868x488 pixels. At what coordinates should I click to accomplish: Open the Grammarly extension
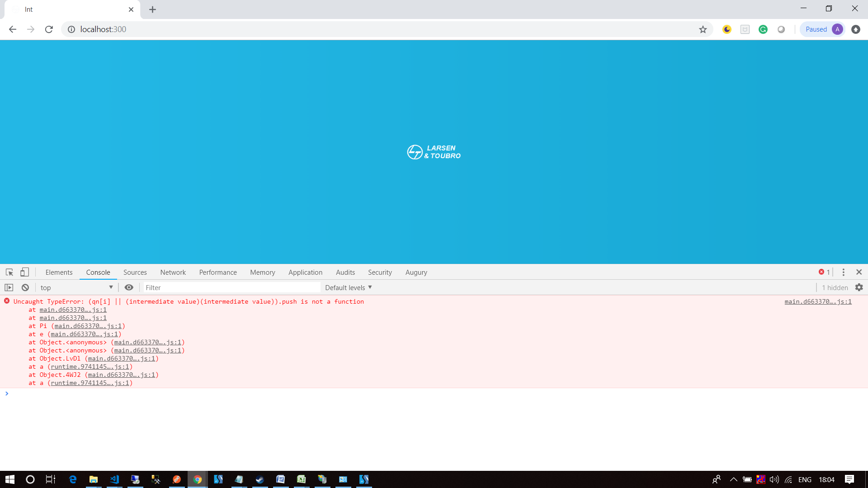763,29
